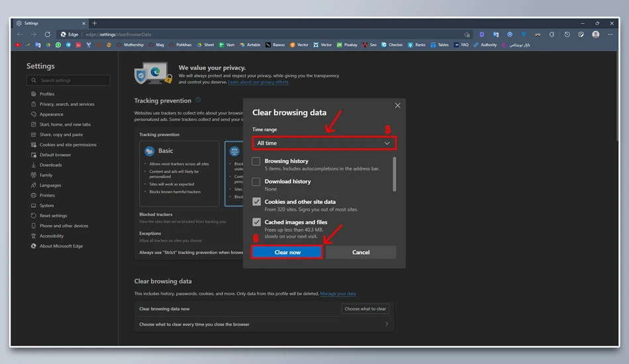
Task: Open the Pixabay bookmark
Action: tap(347, 45)
